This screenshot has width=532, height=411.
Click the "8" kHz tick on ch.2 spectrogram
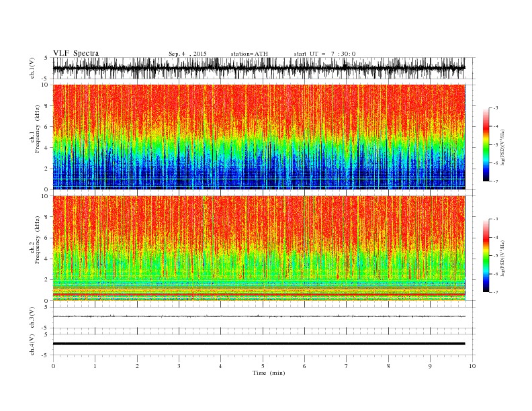46,217
